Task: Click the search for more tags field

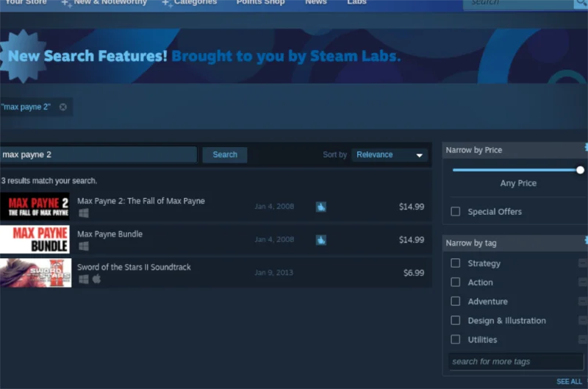Action: tap(516, 362)
